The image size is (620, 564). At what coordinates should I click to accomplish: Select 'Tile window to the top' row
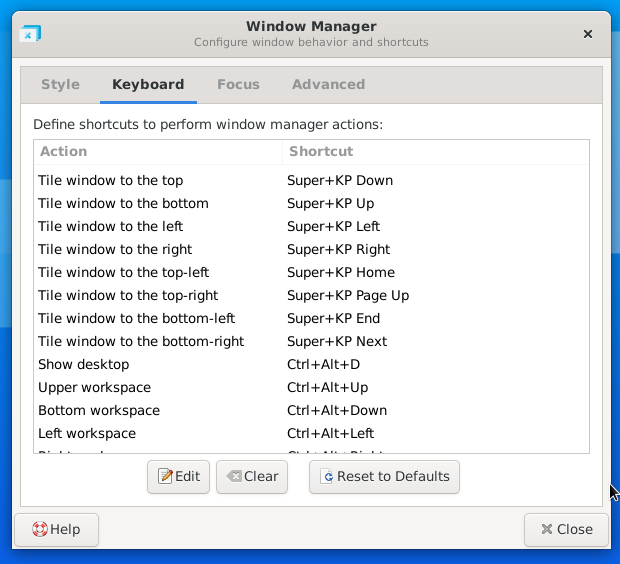(x=312, y=181)
